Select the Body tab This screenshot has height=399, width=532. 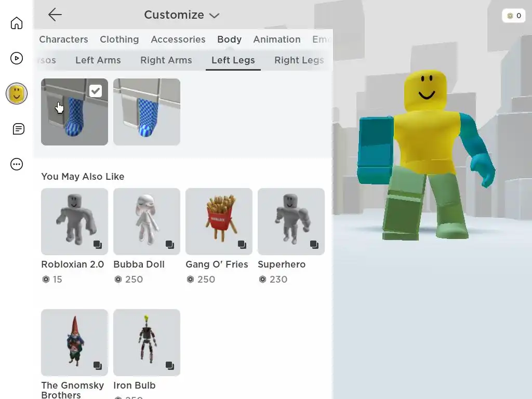[x=229, y=39]
